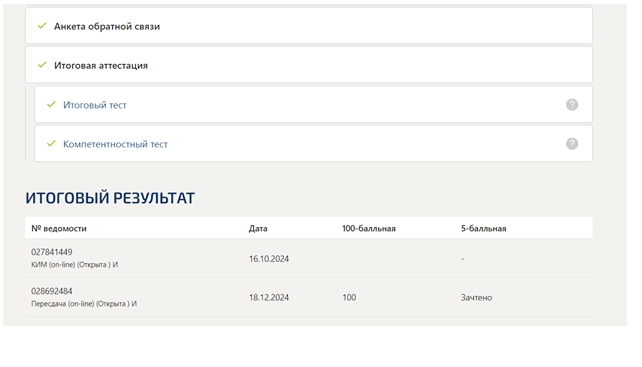642x367 pixels.
Task: Click the Пересдача (on-line) record description
Action: (x=84, y=304)
